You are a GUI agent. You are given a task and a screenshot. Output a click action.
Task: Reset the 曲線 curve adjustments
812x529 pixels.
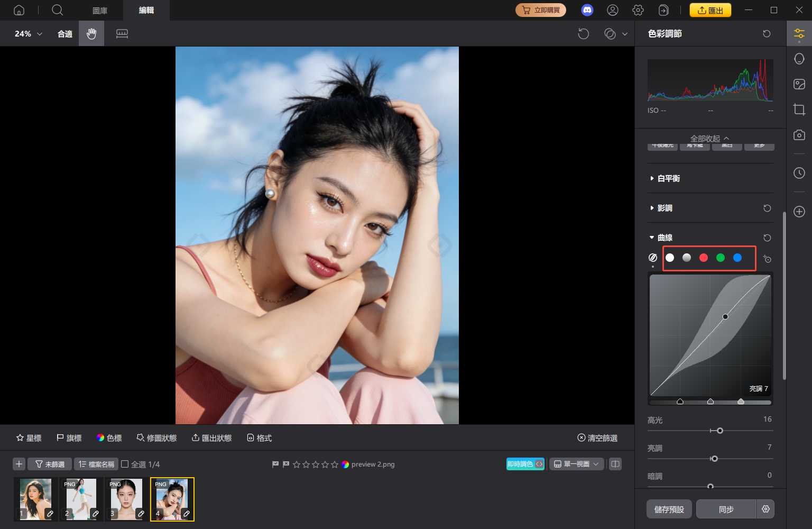pyautogui.click(x=767, y=238)
